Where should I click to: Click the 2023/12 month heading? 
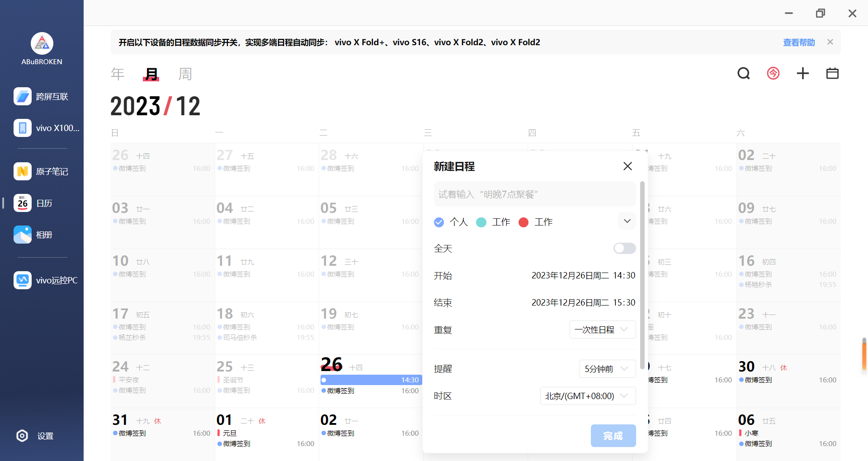[155, 107]
